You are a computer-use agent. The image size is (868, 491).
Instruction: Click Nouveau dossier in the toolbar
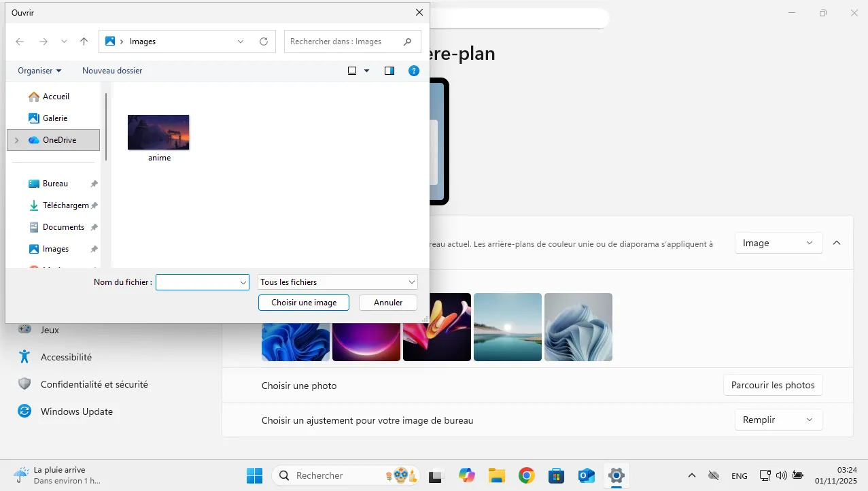112,71
